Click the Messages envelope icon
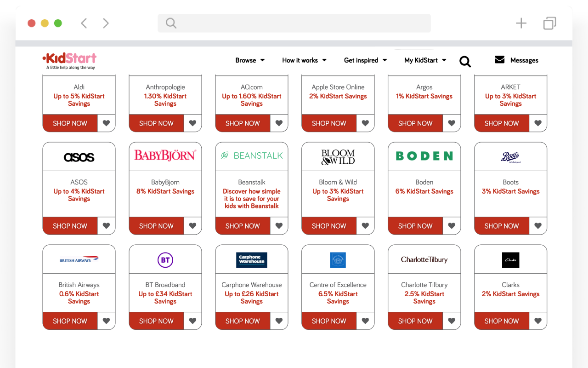588x368 pixels. tap(499, 60)
